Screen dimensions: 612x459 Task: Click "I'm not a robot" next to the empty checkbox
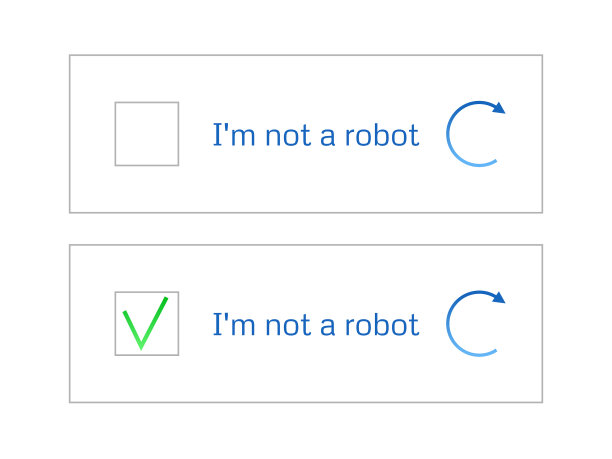(x=315, y=136)
